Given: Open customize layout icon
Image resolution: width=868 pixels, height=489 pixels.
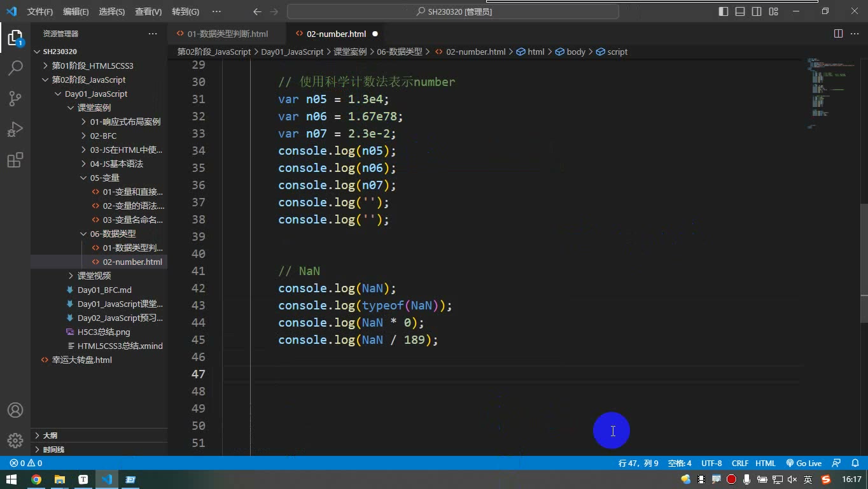Looking at the screenshot, I should click(x=773, y=11).
